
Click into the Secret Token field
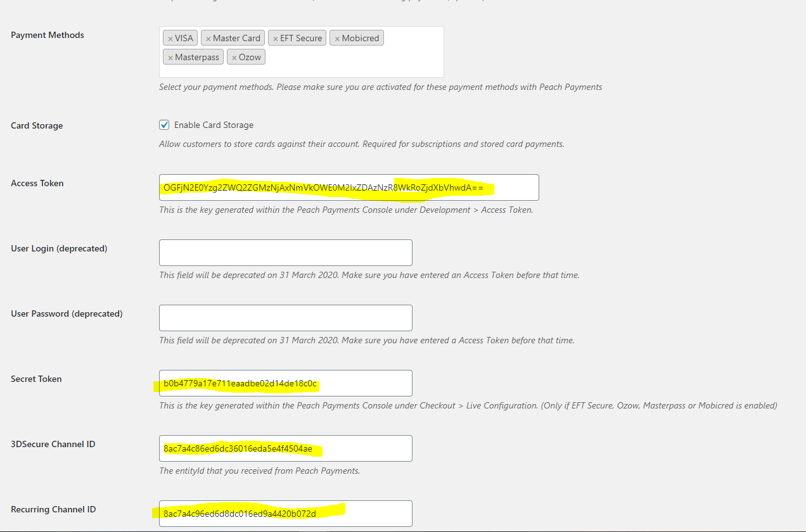(286, 383)
